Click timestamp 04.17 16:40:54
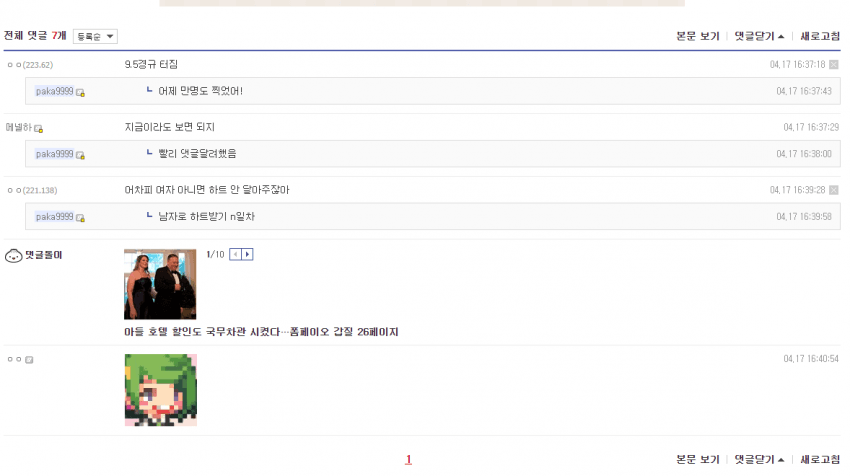Image resolution: width=850 pixels, height=476 pixels. pyautogui.click(x=811, y=359)
